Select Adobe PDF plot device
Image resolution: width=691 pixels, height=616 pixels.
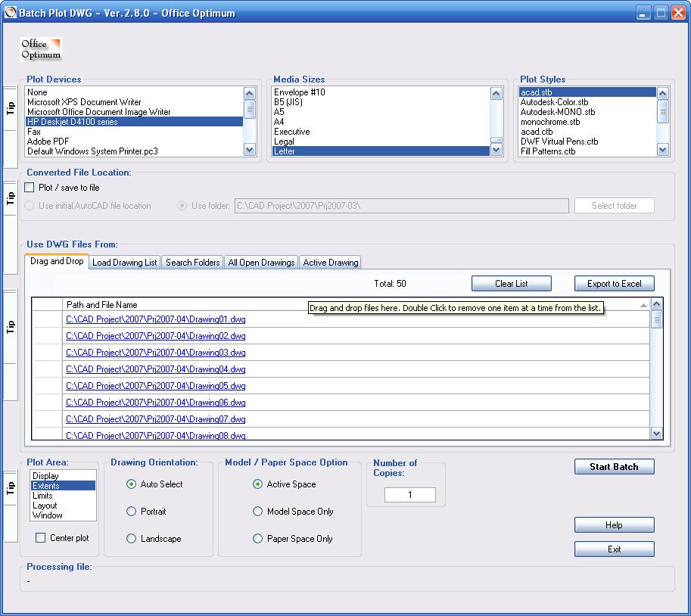133,142
